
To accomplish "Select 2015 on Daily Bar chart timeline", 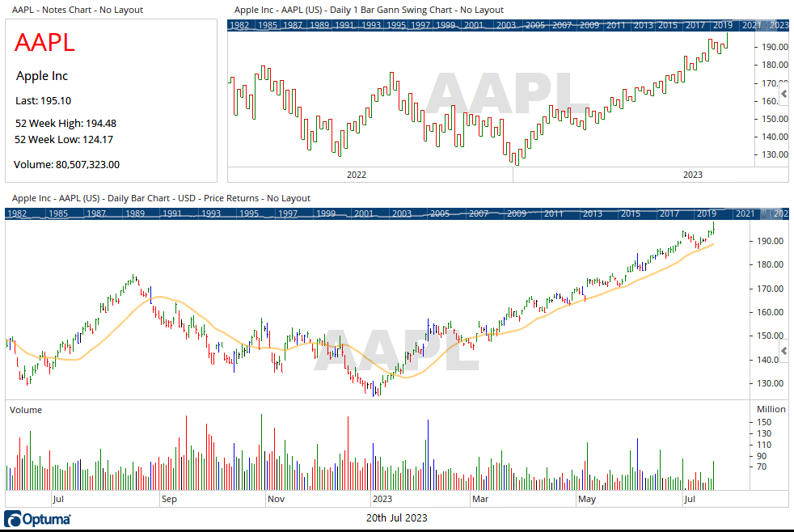I will [x=631, y=213].
